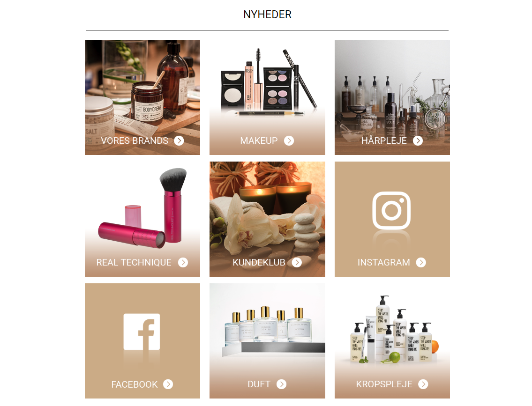Click the arrow icon beside HÅRPLEJE
Screen dimensions: 532x406
[x=418, y=140]
